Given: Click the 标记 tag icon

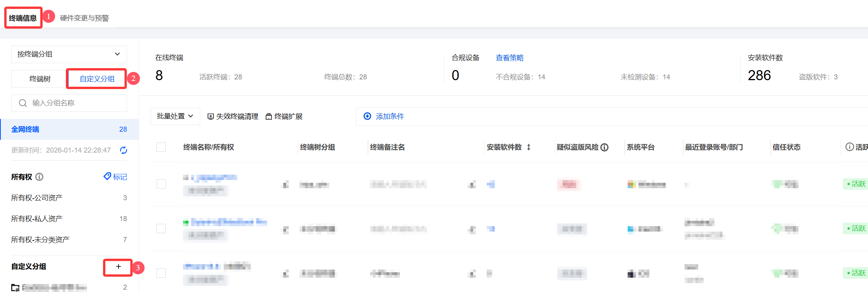Looking at the screenshot, I should 107,177.
